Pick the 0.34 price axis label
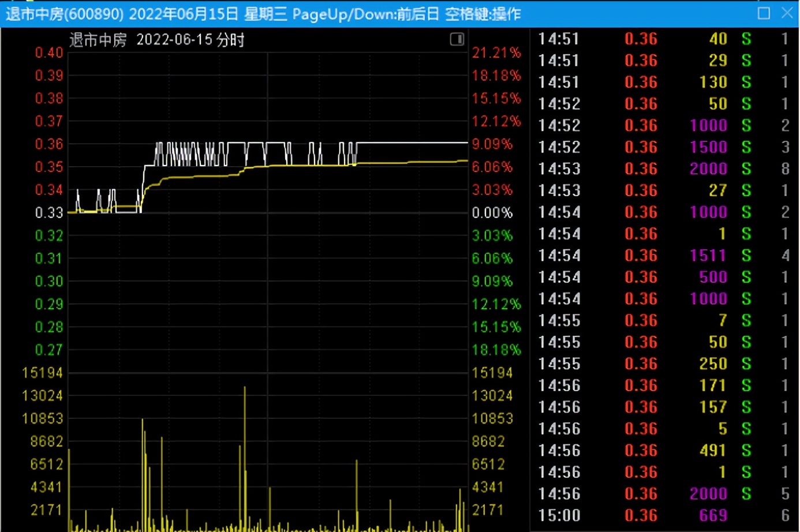The height and width of the screenshot is (532, 800). [49, 190]
